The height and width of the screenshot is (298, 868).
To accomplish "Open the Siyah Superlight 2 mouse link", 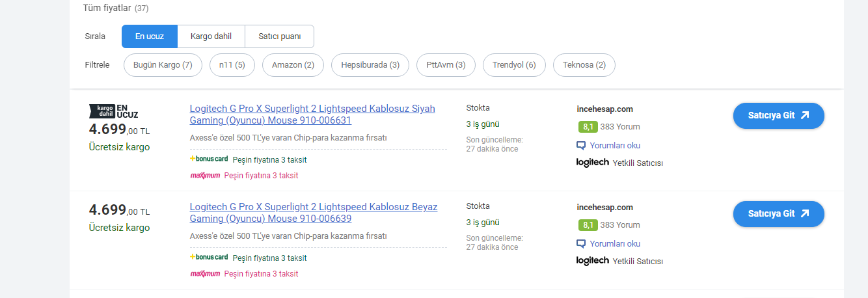I will [312, 115].
